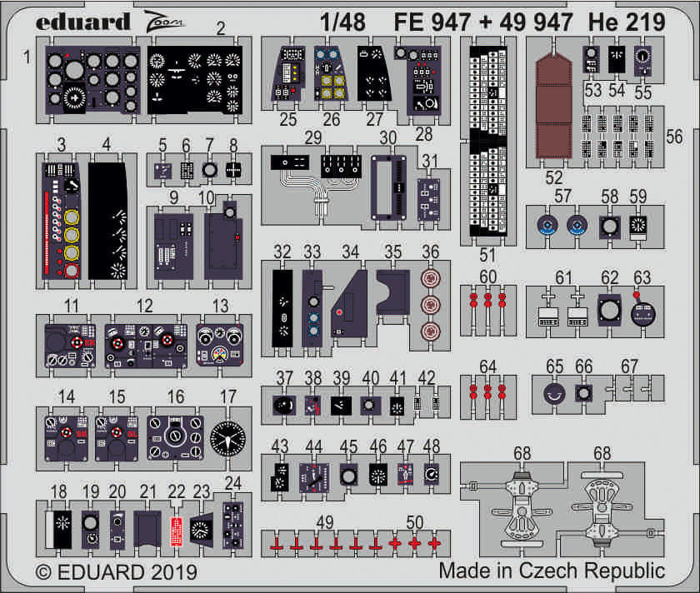The width and height of the screenshot is (700, 593).
Task: Click part 54 black square placard
Action: [617, 59]
